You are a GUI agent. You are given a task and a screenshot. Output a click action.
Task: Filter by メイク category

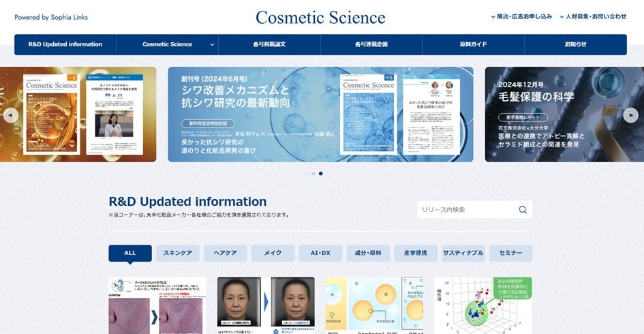tap(273, 253)
